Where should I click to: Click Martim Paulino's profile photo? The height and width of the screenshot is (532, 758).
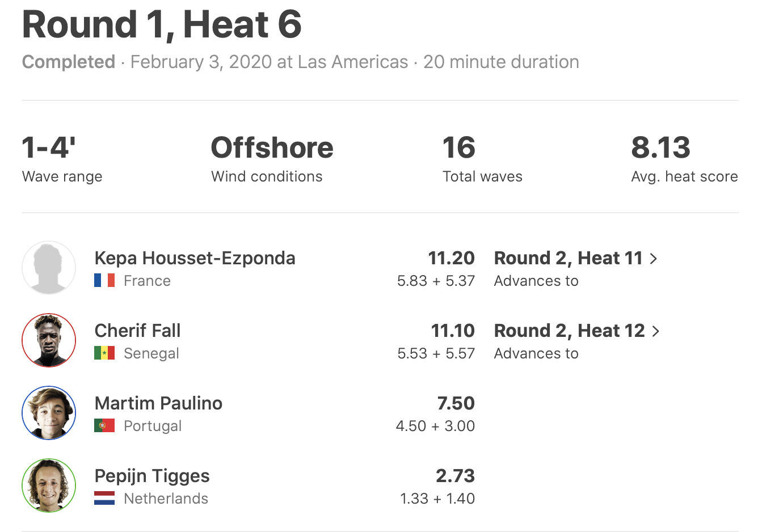(x=49, y=413)
